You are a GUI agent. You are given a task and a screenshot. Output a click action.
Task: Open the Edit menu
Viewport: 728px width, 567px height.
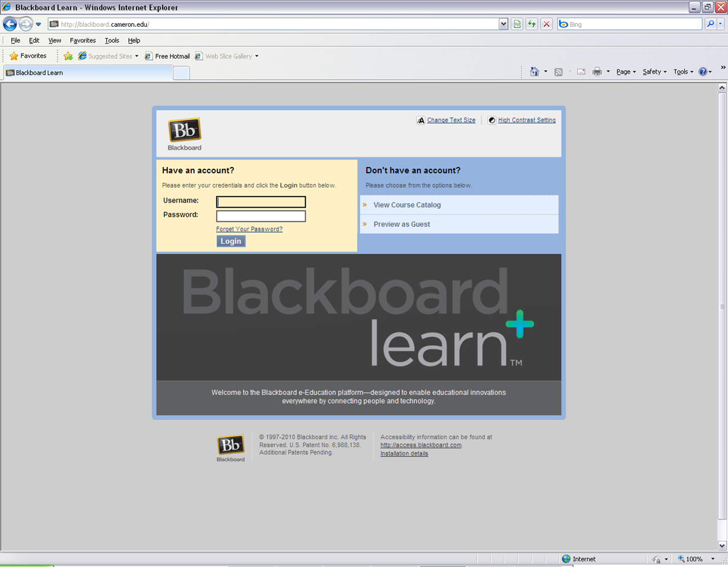[x=34, y=40]
